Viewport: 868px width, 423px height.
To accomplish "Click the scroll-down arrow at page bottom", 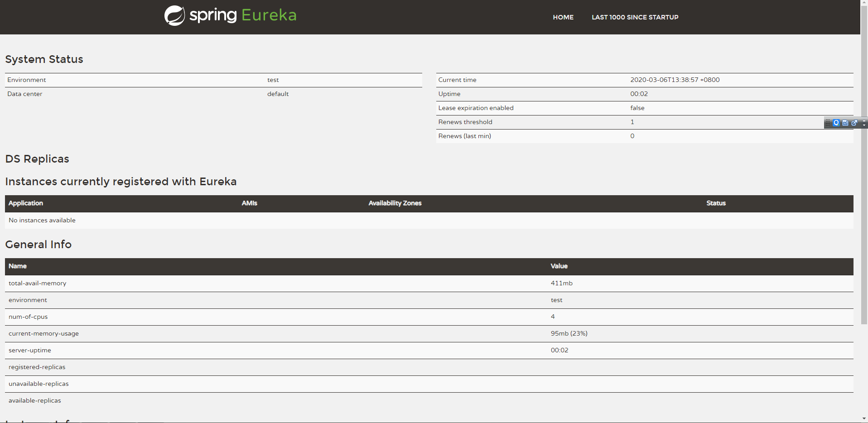I will [x=864, y=419].
